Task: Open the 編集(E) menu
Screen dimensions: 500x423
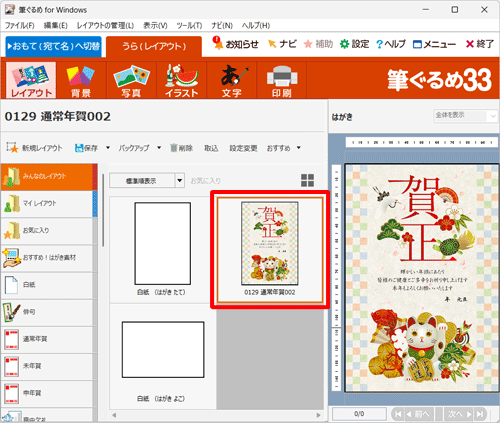Action: pyautogui.click(x=56, y=26)
